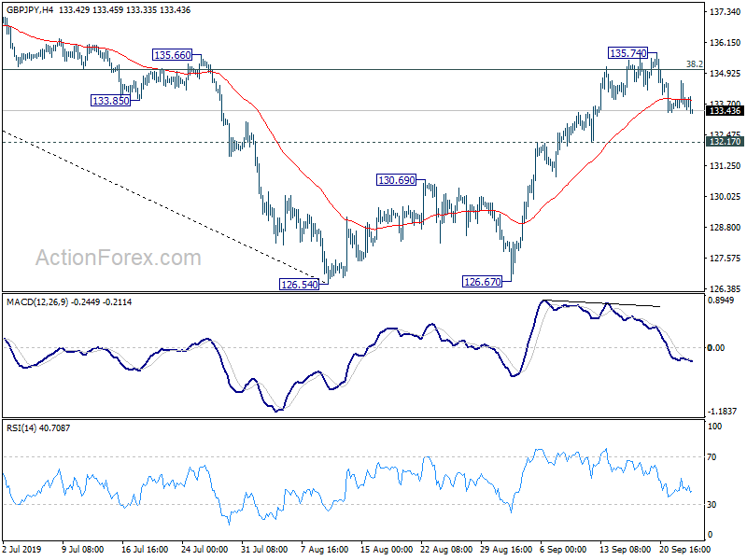This screenshot has height=560, width=747.
Task: Click the 135.660 price label
Action: (x=173, y=55)
